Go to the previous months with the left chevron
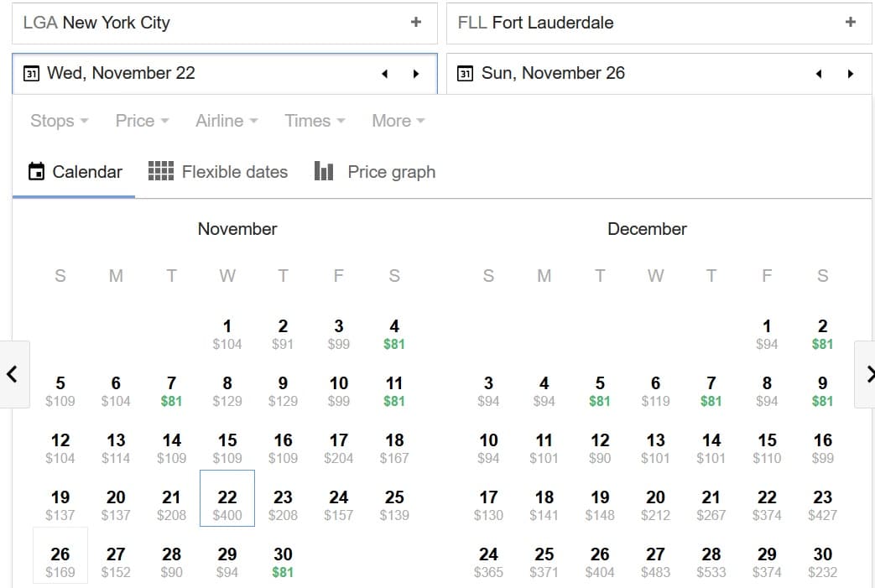 (x=13, y=374)
